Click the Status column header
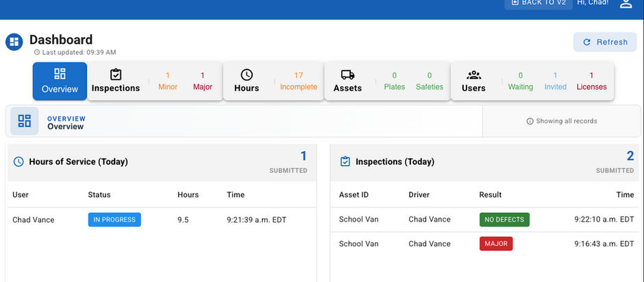 99,195
